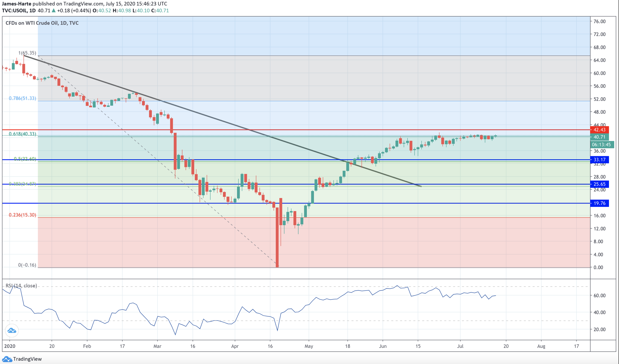This screenshot has width=619, height=364.
Task: Click the TVC:USOIL symbol in header
Action: pos(15,11)
